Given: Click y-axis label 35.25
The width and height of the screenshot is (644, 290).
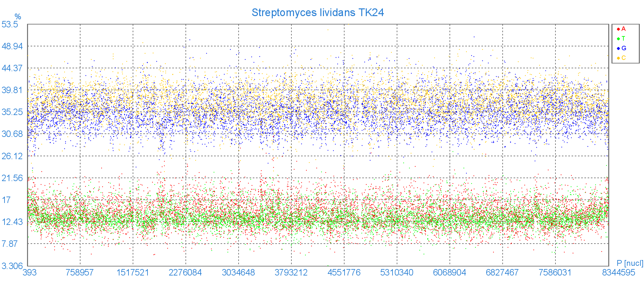Looking at the screenshot, I should (x=12, y=112).
